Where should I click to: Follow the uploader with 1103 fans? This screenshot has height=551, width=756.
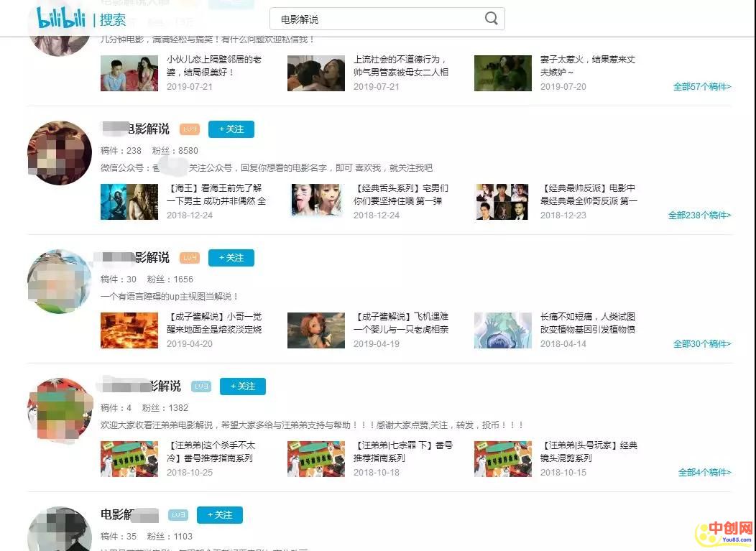tap(219, 515)
